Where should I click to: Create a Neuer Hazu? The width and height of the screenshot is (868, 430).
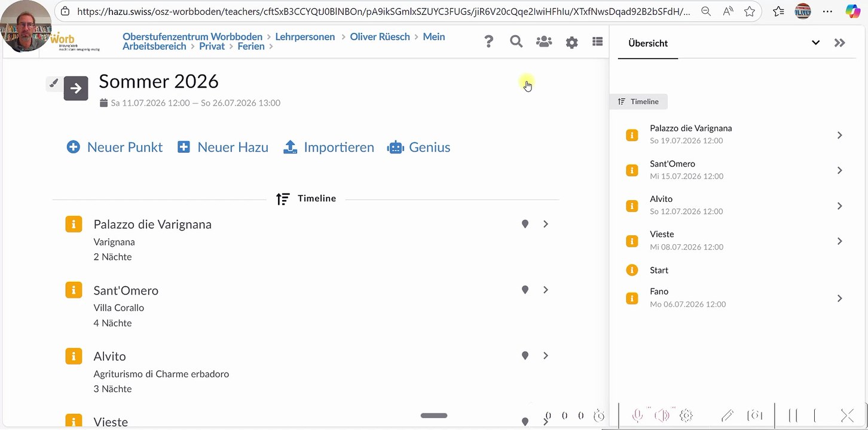(x=222, y=147)
